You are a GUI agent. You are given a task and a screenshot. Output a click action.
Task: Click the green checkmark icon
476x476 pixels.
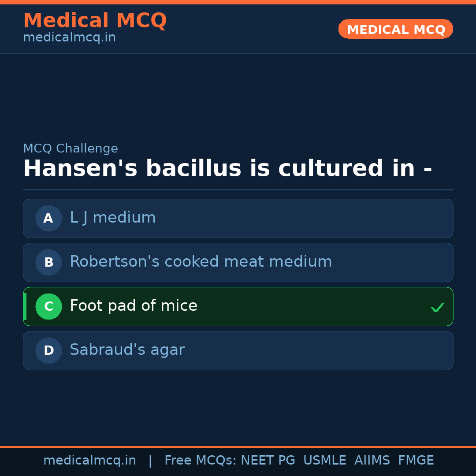coord(437,307)
